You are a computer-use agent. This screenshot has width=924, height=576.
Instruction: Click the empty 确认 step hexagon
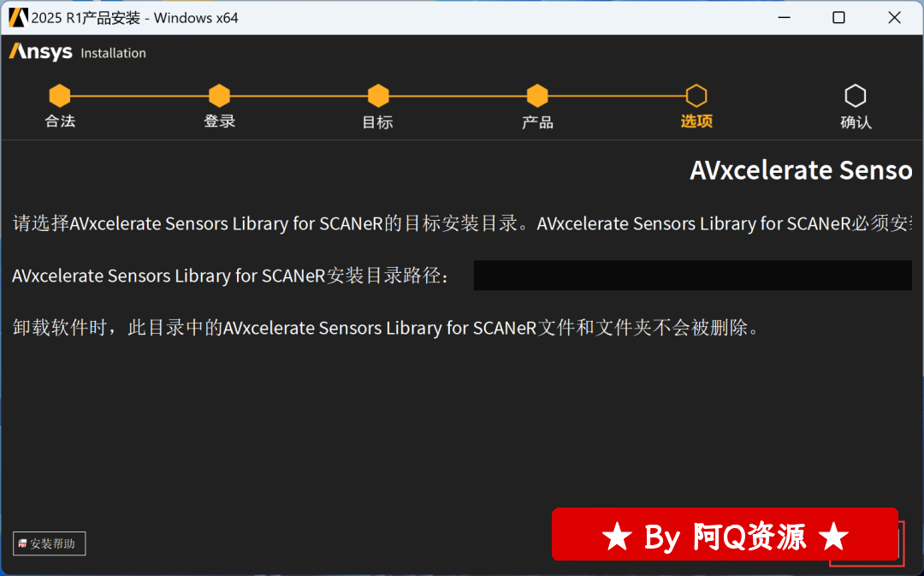pos(856,96)
